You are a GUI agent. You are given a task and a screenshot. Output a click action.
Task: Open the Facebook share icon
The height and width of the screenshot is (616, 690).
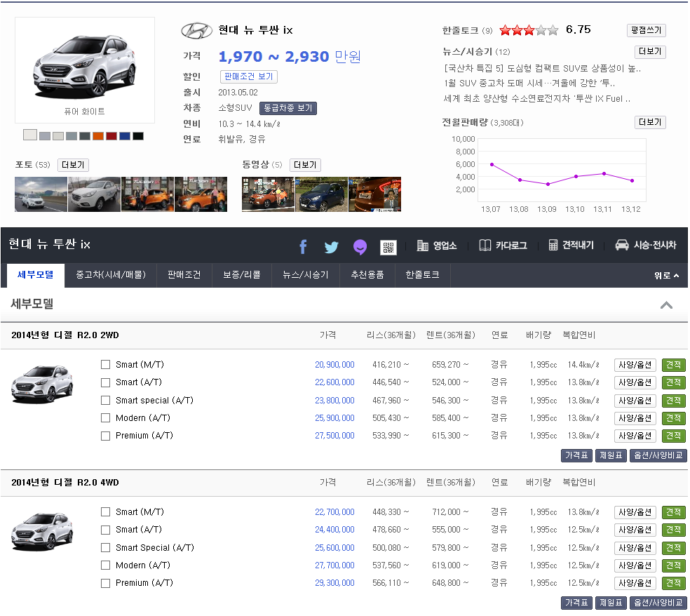tap(302, 247)
